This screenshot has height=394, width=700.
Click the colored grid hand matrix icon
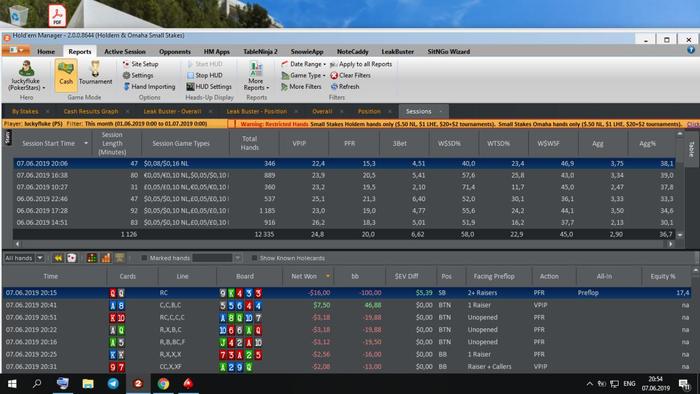92,258
